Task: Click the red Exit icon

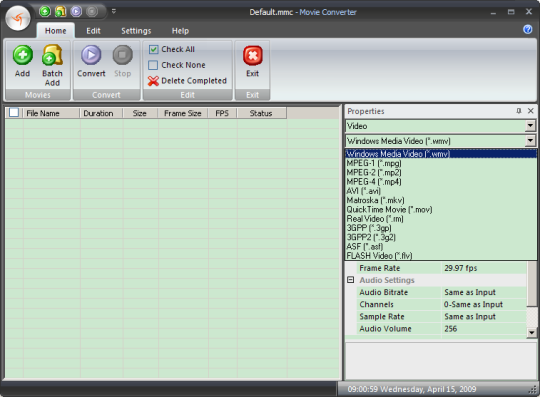Action: click(253, 55)
